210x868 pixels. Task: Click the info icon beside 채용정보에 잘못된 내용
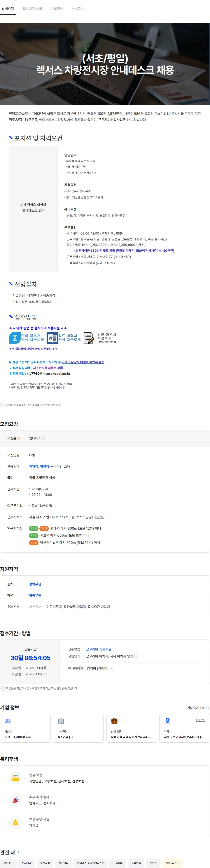(x=3, y=405)
